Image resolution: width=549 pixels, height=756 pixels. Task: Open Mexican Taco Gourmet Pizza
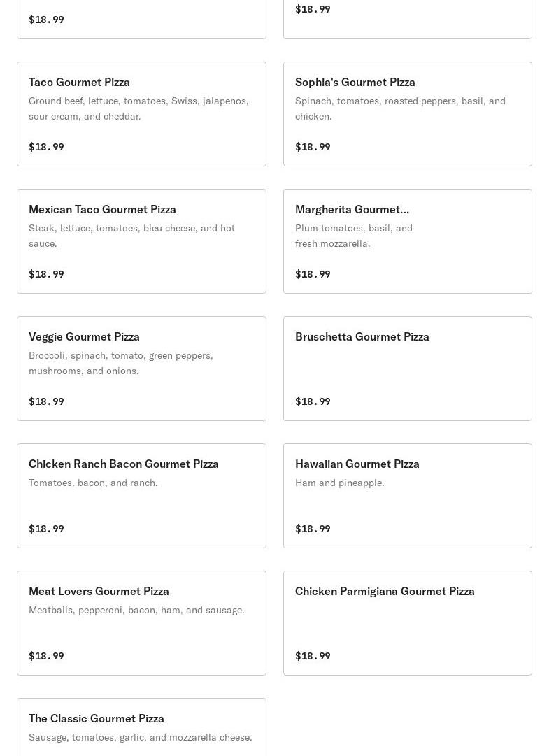(141, 241)
